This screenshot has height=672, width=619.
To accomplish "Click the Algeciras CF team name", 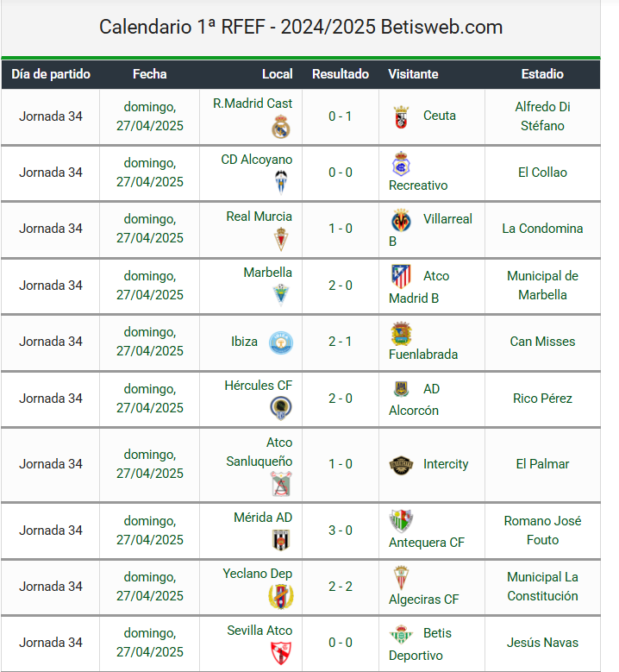I will tap(423, 600).
